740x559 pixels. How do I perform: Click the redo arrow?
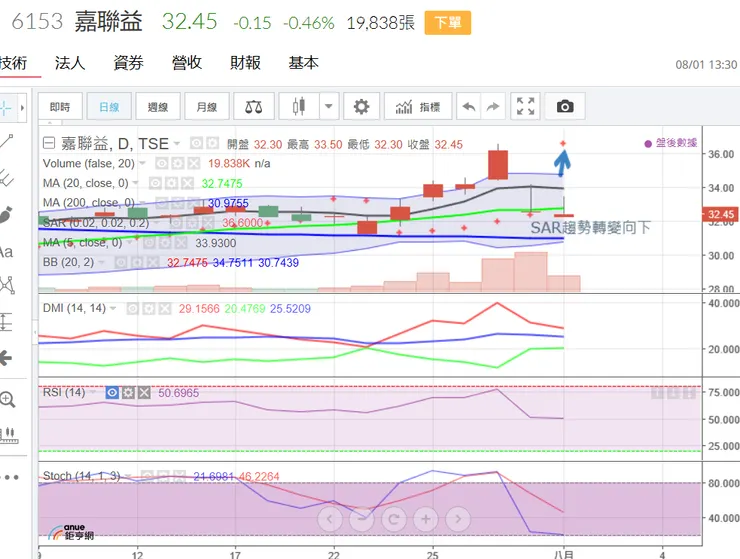click(x=493, y=107)
